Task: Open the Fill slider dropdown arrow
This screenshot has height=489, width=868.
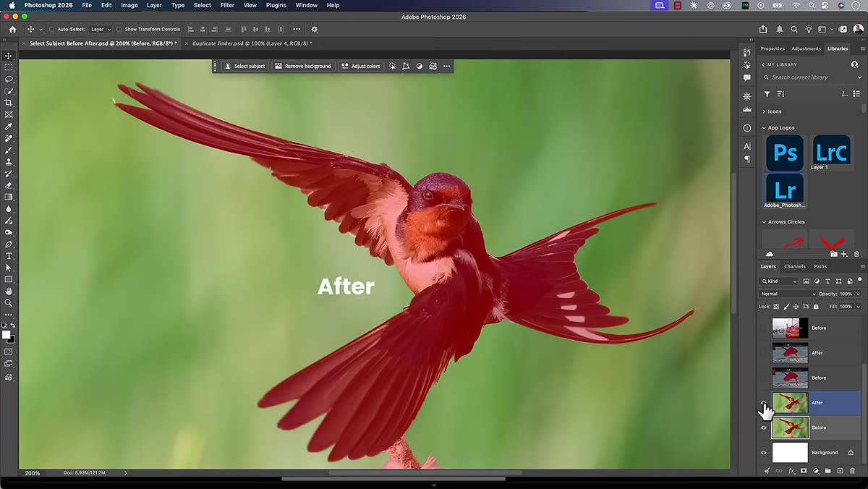Action: click(x=859, y=307)
